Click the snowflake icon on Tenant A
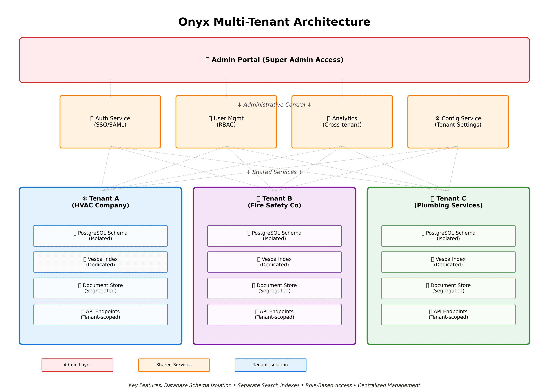This screenshot has height=392, width=549. coord(84,198)
